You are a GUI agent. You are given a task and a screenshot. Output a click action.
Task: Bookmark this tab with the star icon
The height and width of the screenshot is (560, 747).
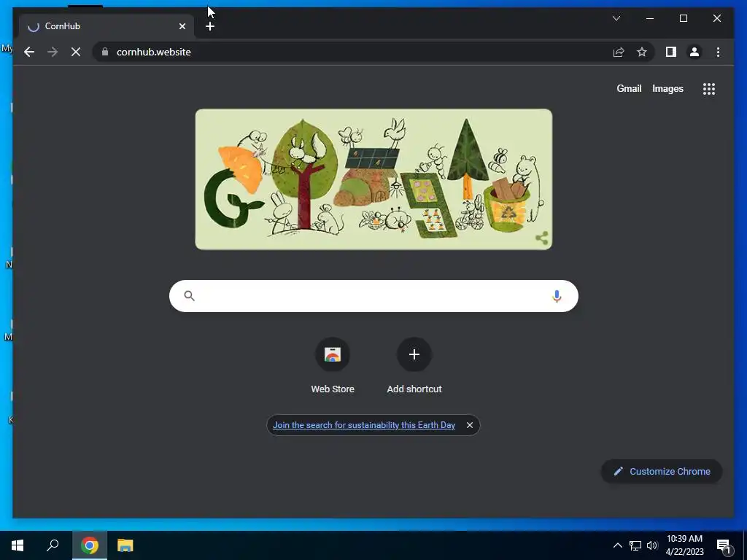642,52
